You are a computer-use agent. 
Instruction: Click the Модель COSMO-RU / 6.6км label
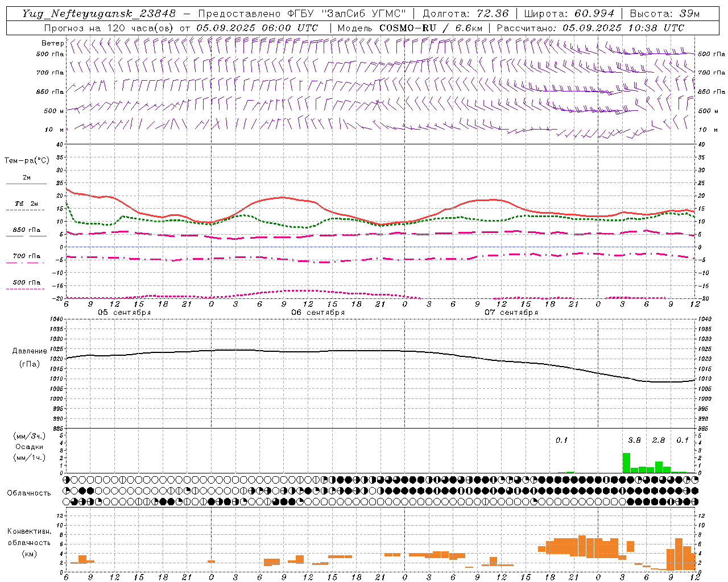pos(409,28)
